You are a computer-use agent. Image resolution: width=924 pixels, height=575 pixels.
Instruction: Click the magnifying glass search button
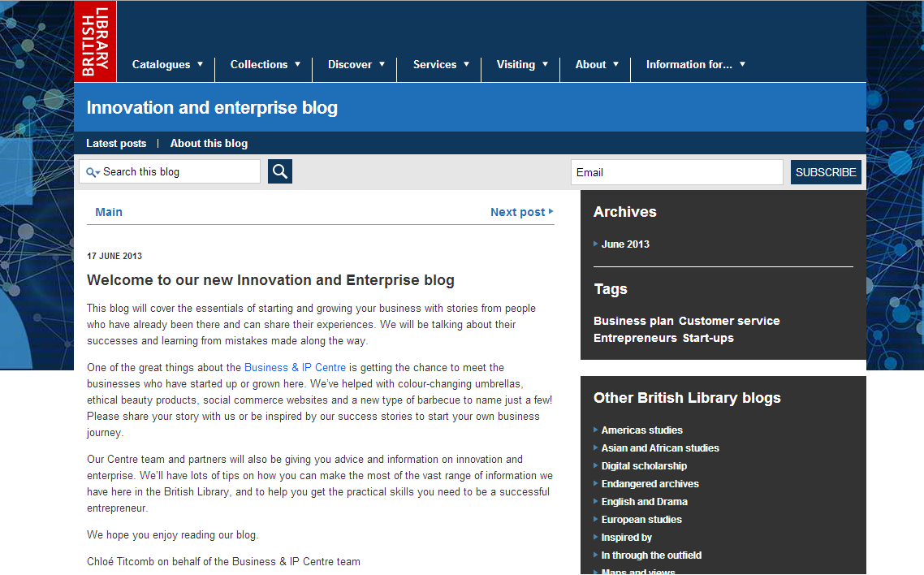click(x=280, y=171)
